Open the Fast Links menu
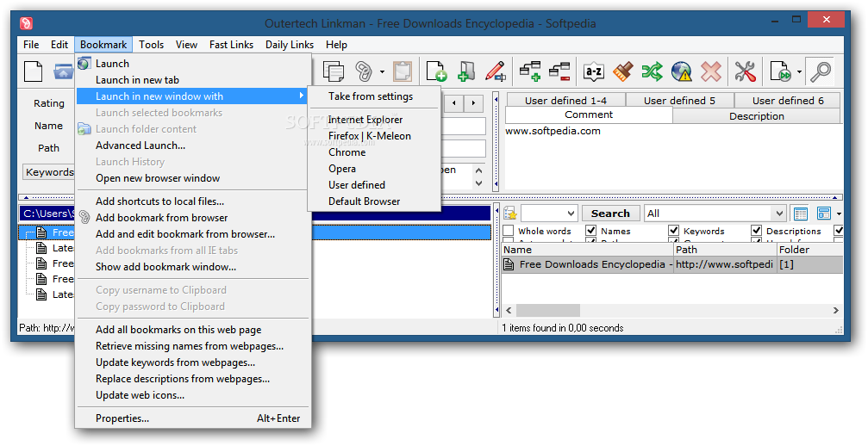 [x=231, y=45]
